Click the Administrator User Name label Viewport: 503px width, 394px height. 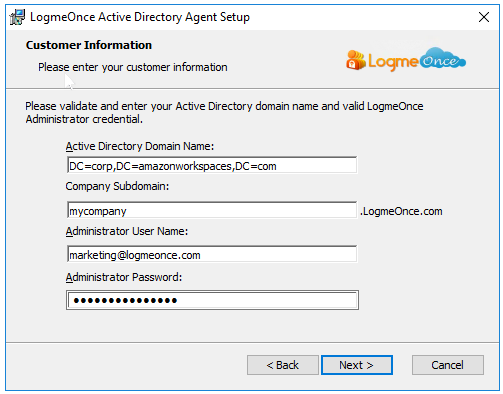pos(127,231)
